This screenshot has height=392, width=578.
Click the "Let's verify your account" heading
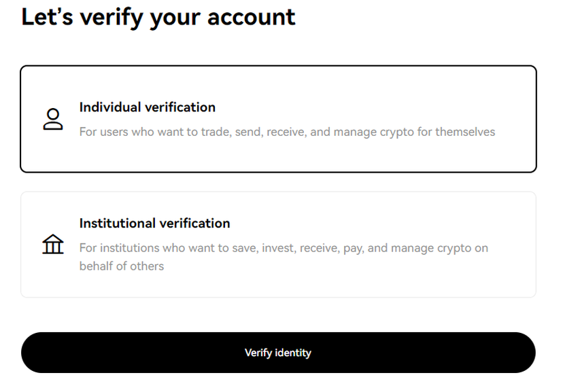coord(158,17)
